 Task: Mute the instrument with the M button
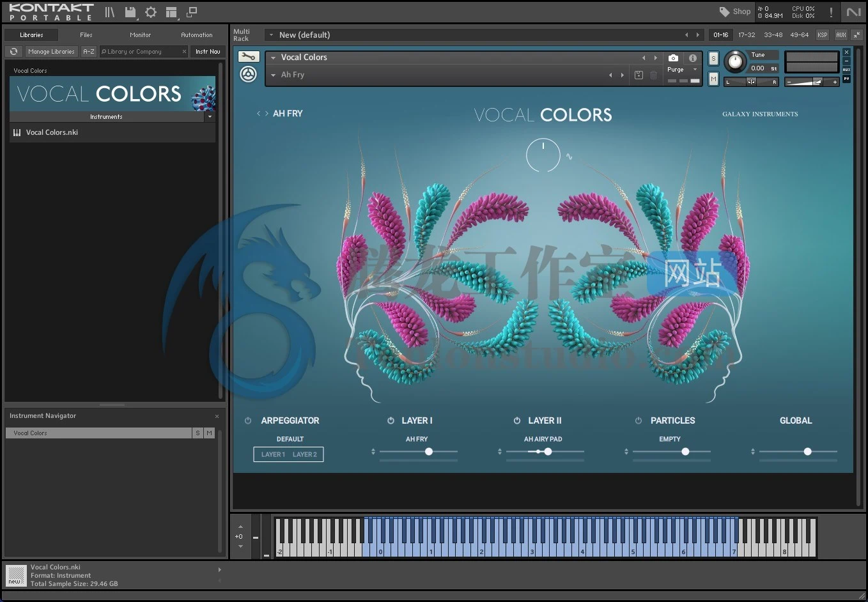tap(714, 79)
